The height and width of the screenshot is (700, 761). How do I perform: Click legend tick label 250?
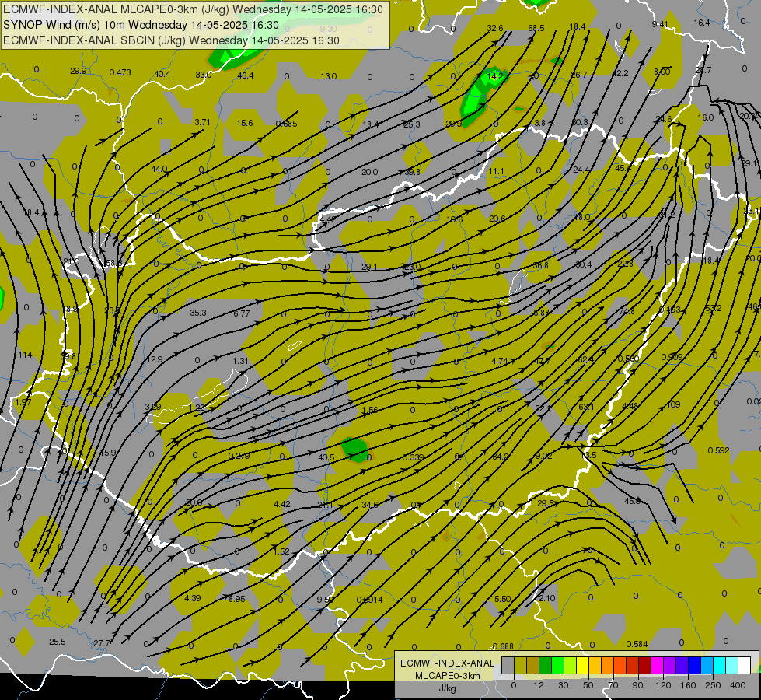(x=713, y=685)
